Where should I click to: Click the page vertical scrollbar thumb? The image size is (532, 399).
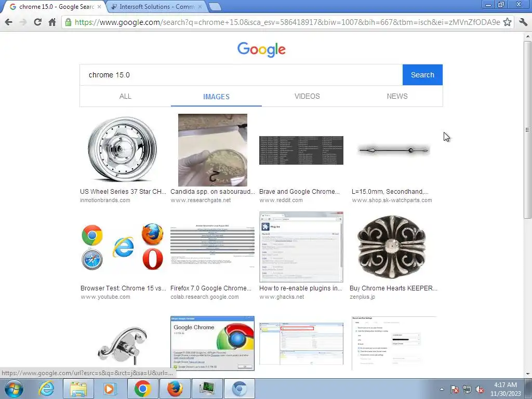(x=527, y=129)
